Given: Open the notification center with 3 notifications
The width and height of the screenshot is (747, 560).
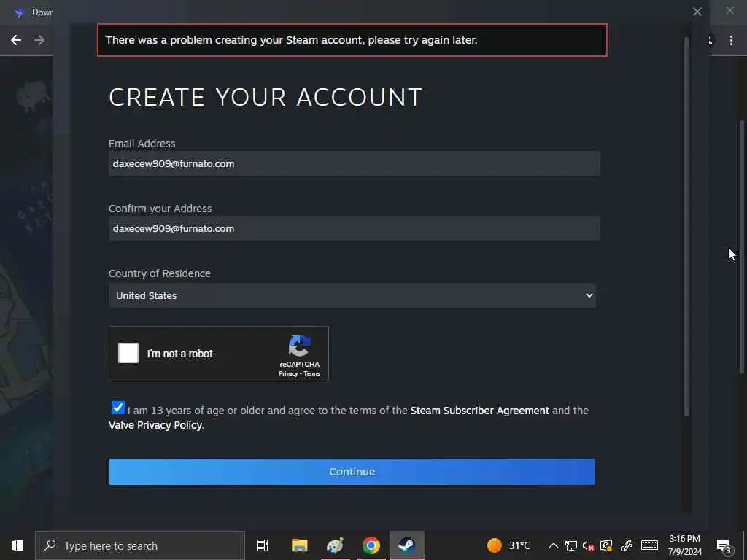Looking at the screenshot, I should tap(724, 545).
